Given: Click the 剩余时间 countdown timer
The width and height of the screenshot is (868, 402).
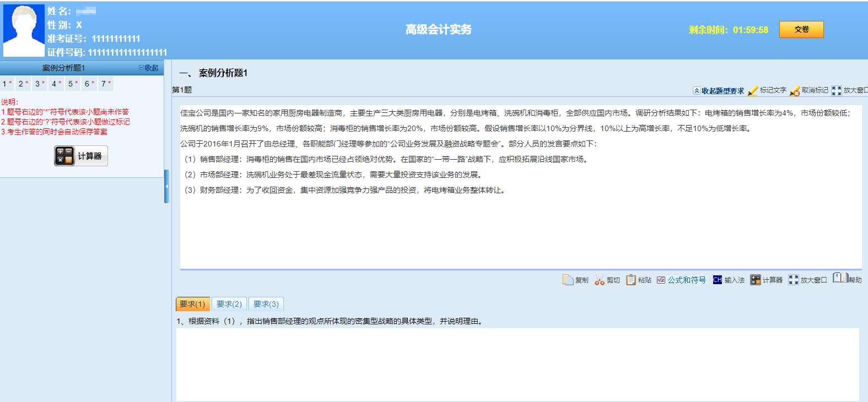Looking at the screenshot, I should click(x=728, y=30).
